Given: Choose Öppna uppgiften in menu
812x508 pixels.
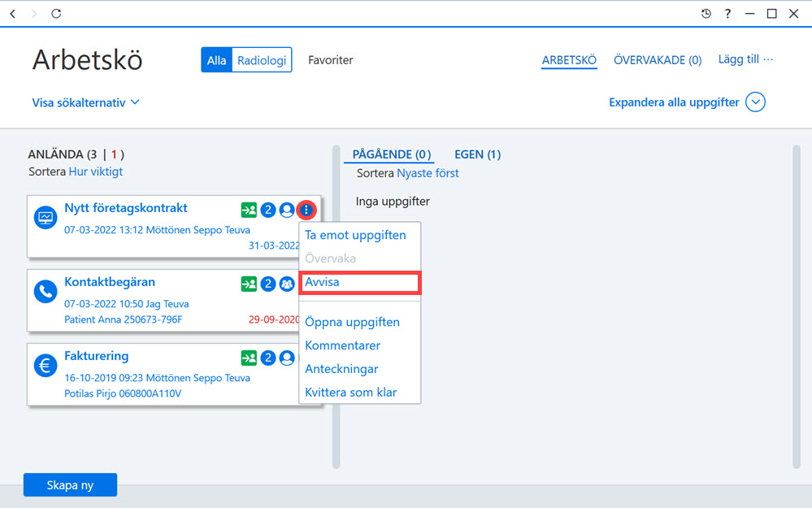Looking at the screenshot, I should click(x=352, y=322).
